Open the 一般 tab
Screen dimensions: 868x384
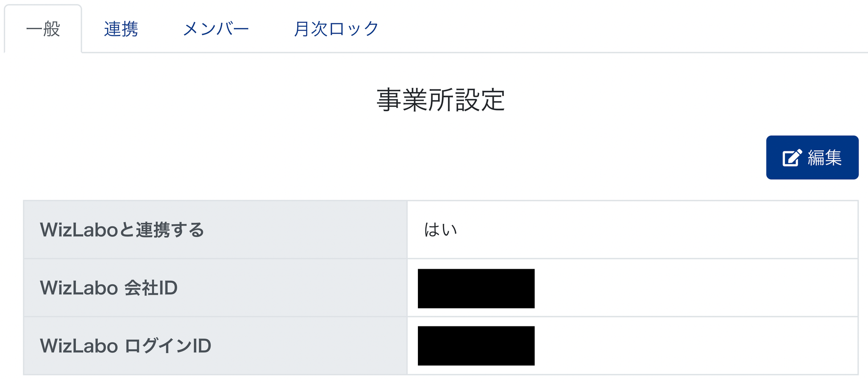pos(43,29)
